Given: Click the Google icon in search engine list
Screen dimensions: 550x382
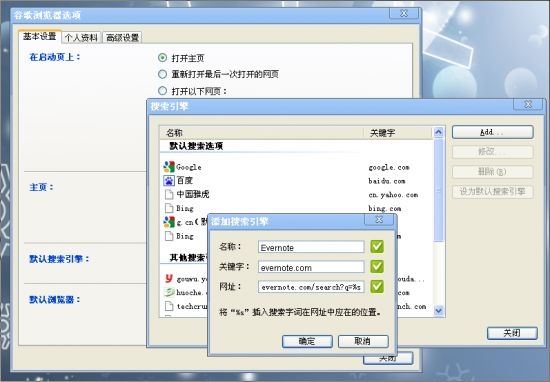Looking at the screenshot, I should pos(169,167).
